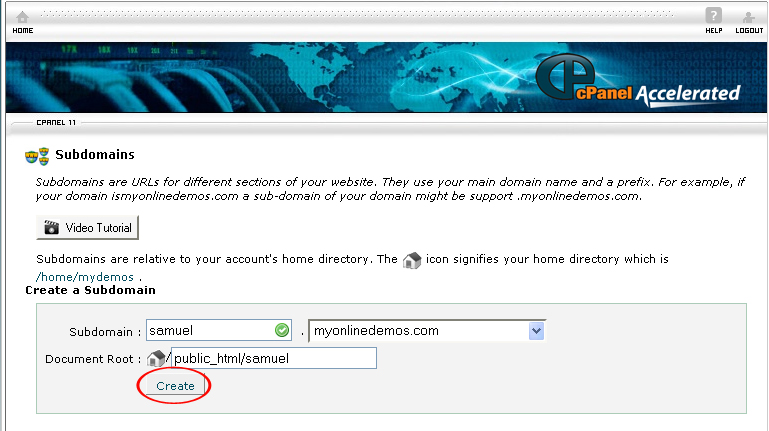Image resolution: width=769 pixels, height=431 pixels.
Task: Focus the Document Root field public_html/samuel
Action: 274,358
